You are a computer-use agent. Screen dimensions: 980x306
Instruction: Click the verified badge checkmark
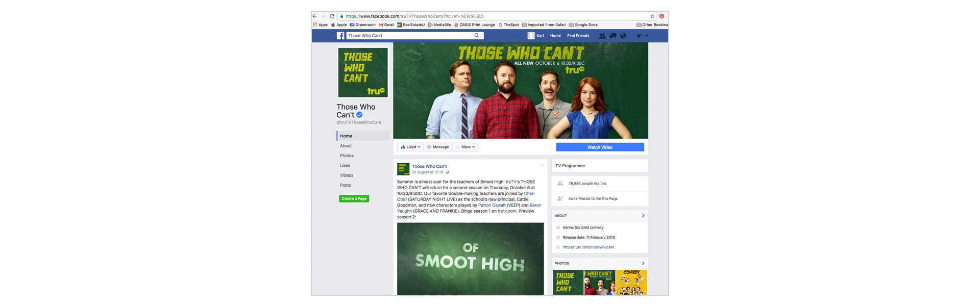point(359,115)
